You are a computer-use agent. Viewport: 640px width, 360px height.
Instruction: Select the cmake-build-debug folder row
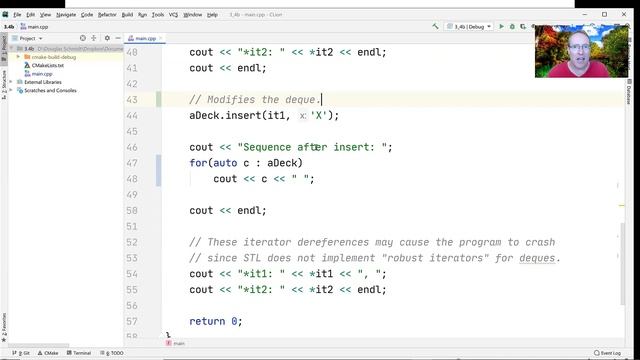[x=65, y=57]
